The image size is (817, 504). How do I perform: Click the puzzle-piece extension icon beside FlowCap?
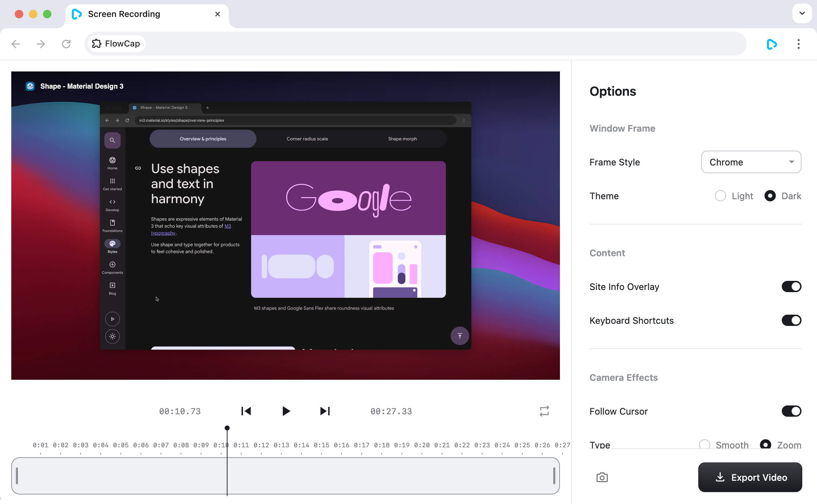pos(96,44)
